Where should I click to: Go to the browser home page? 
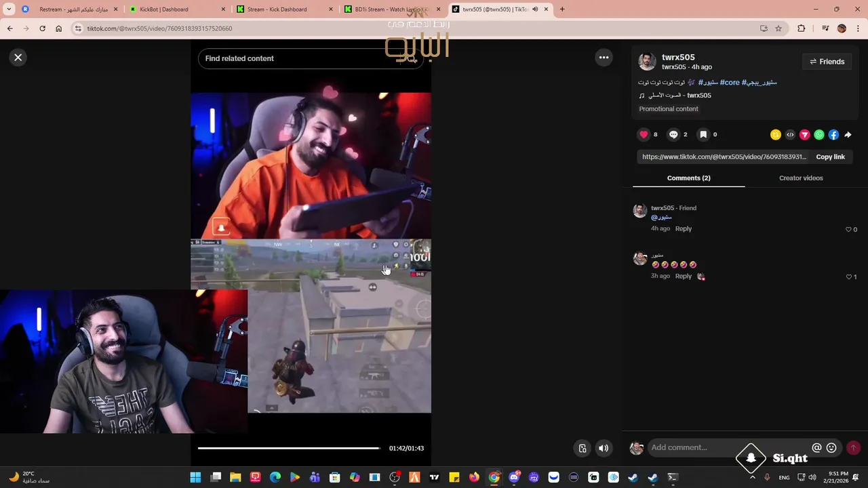[x=58, y=28]
